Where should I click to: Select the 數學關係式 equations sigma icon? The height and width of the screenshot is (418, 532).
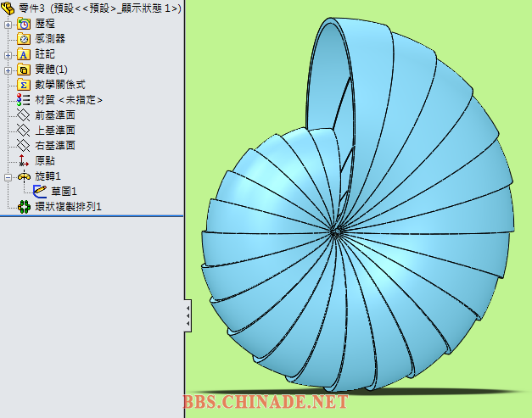[x=24, y=85]
